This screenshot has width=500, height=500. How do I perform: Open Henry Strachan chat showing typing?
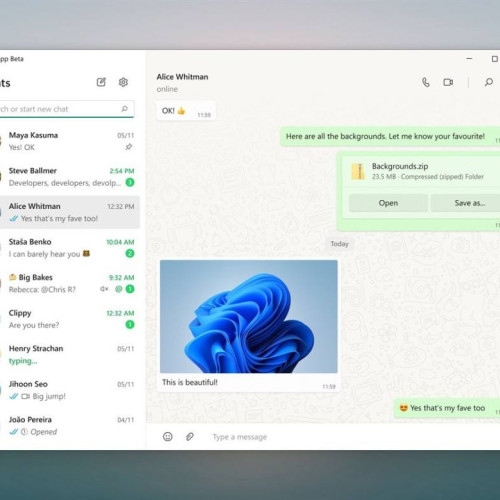pyautogui.click(x=70, y=354)
